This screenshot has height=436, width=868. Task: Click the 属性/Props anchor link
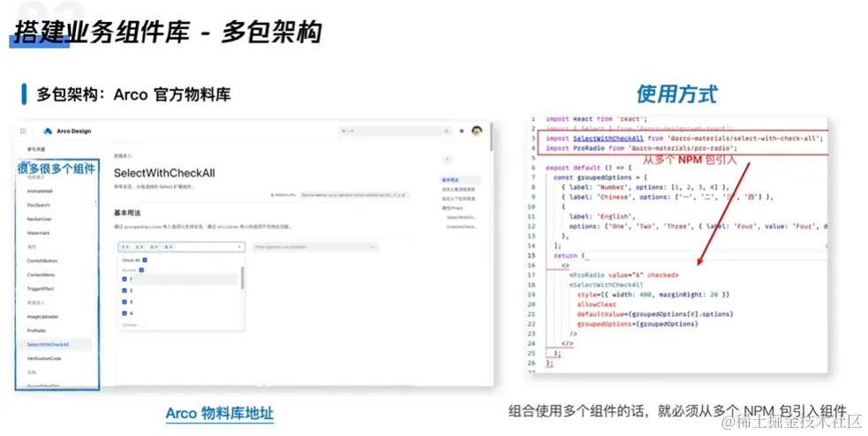point(452,208)
